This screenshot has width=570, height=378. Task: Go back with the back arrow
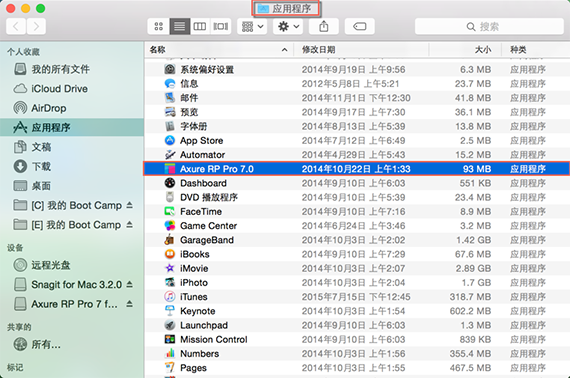16,27
